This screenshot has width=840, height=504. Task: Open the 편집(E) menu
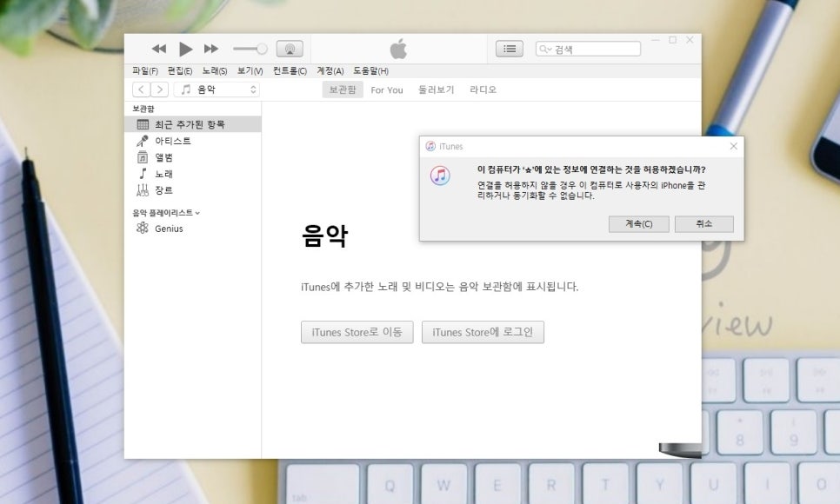[180, 70]
